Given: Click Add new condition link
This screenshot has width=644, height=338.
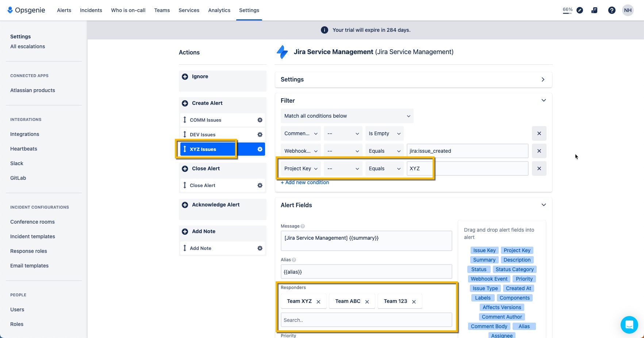Looking at the screenshot, I should [x=305, y=182].
